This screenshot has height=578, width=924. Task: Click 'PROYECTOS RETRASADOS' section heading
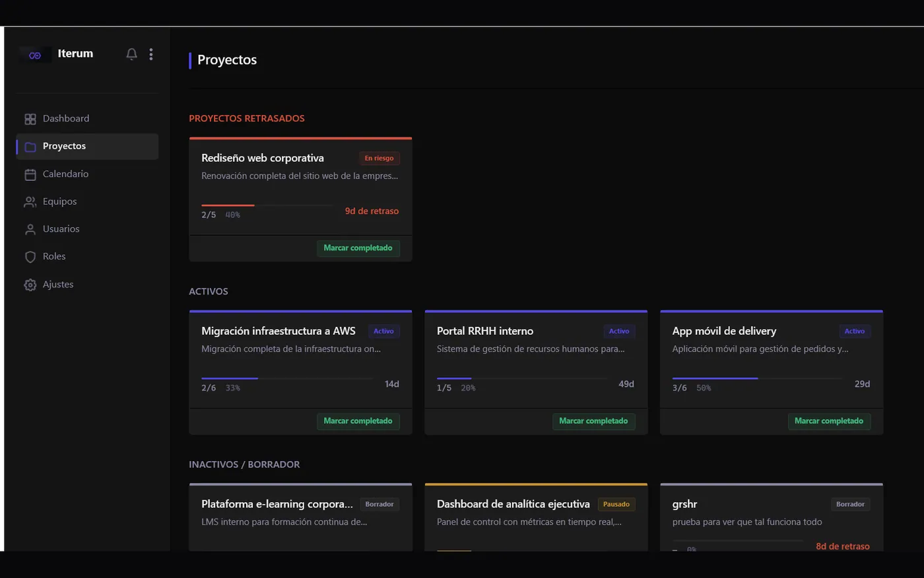tap(247, 118)
